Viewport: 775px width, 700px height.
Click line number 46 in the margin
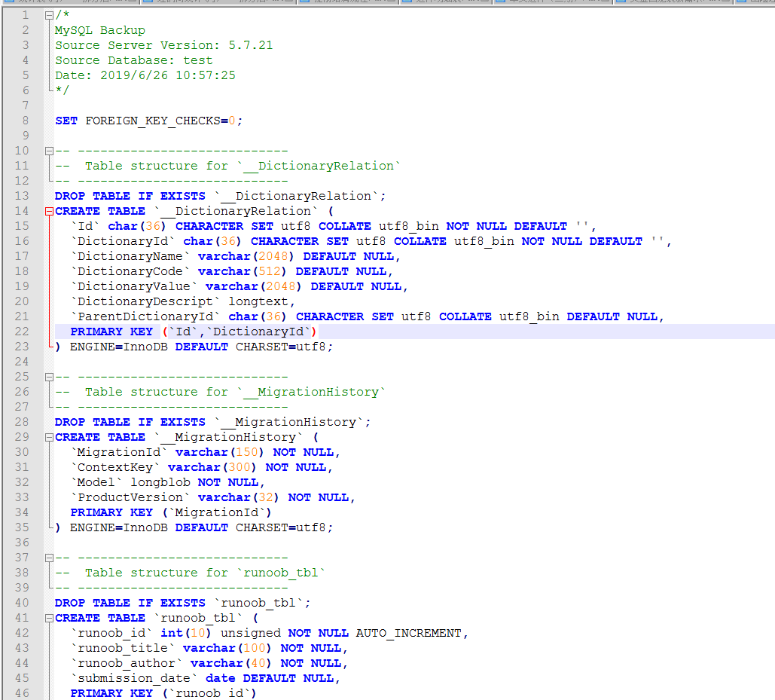[22, 693]
